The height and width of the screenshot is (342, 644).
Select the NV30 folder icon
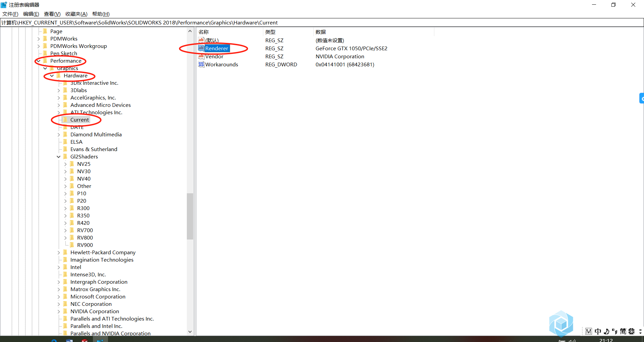(72, 171)
